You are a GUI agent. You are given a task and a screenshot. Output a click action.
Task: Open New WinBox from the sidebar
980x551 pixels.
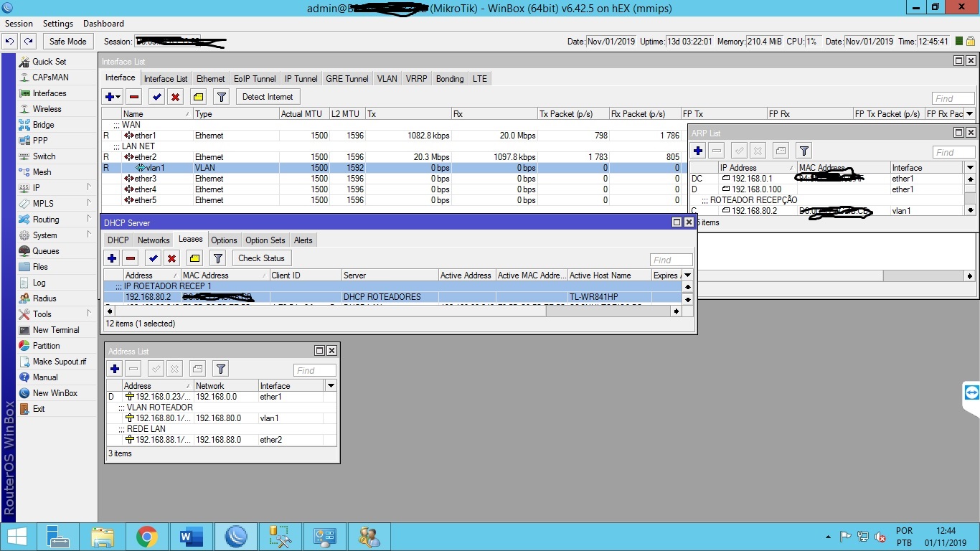[55, 393]
